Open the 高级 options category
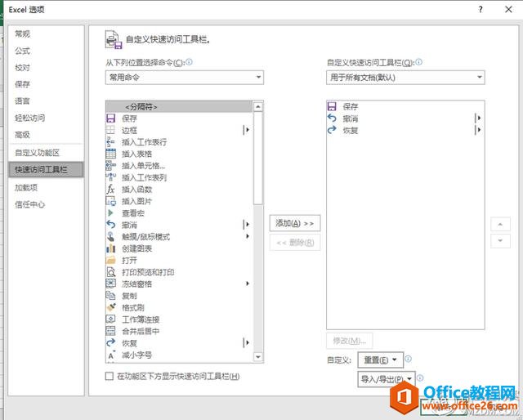 pyautogui.click(x=46, y=135)
